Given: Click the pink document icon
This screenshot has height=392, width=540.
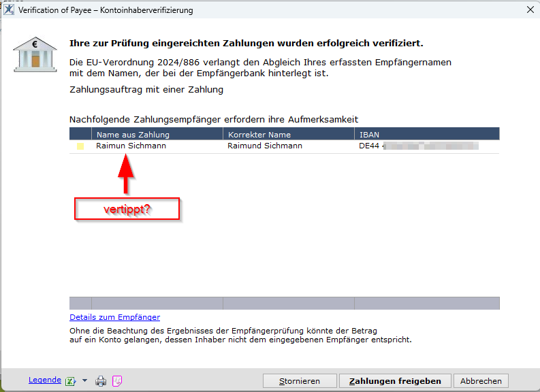Looking at the screenshot, I should [x=117, y=381].
